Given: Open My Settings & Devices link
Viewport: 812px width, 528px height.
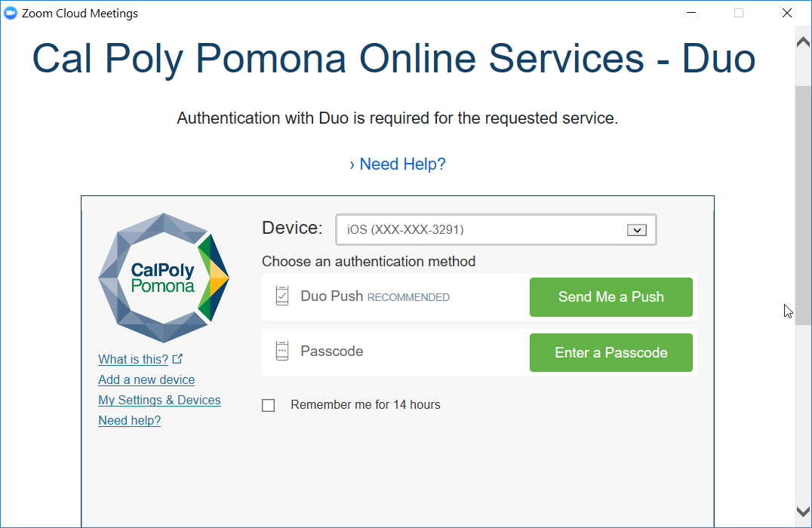Looking at the screenshot, I should pos(159,400).
